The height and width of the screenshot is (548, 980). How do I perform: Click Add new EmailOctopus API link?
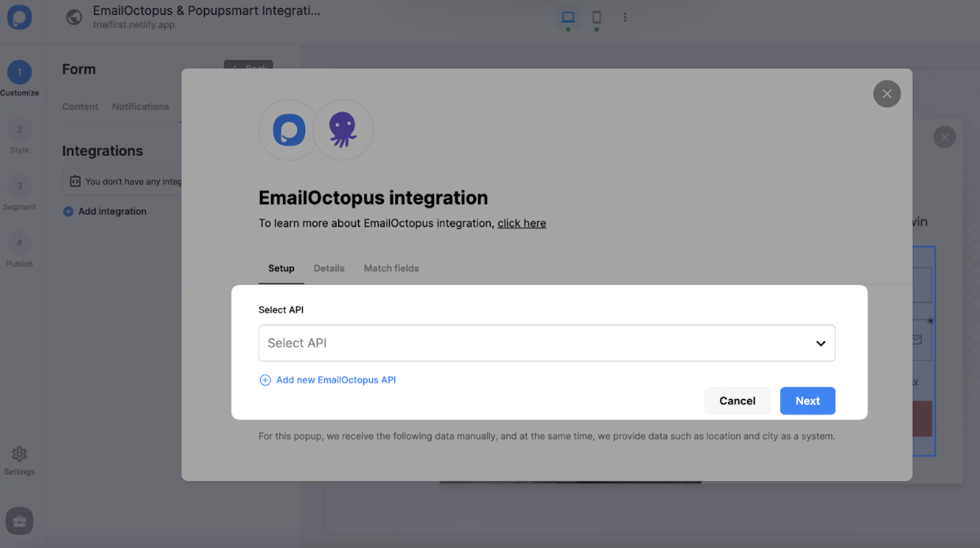click(336, 380)
